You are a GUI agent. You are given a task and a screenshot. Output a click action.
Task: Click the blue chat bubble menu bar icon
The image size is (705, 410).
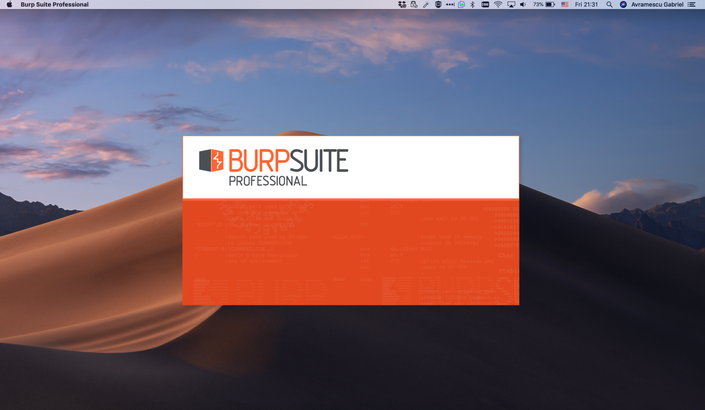click(461, 4)
